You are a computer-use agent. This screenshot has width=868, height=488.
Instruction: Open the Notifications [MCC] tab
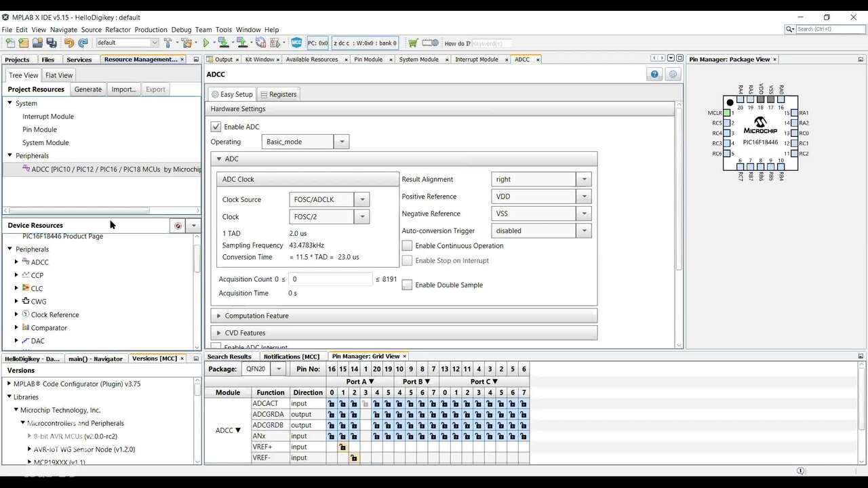tap(292, 357)
